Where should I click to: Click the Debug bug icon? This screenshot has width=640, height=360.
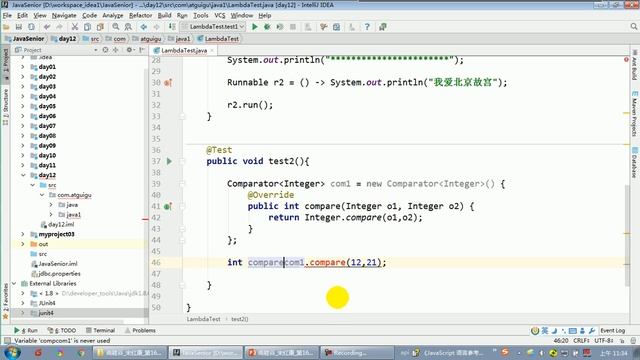pos(267,27)
